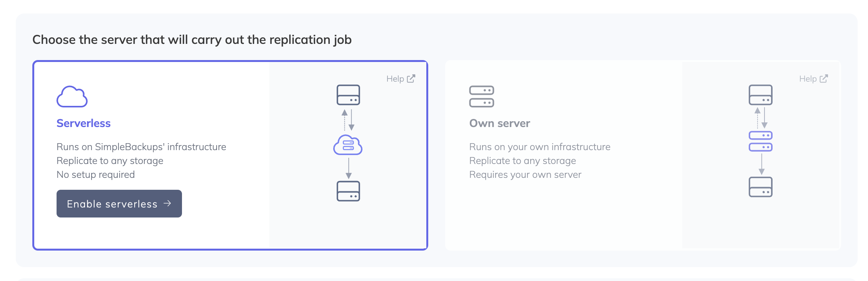This screenshot has width=868, height=281.
Task: Click the 'Choose the server' heading
Action: 192,40
